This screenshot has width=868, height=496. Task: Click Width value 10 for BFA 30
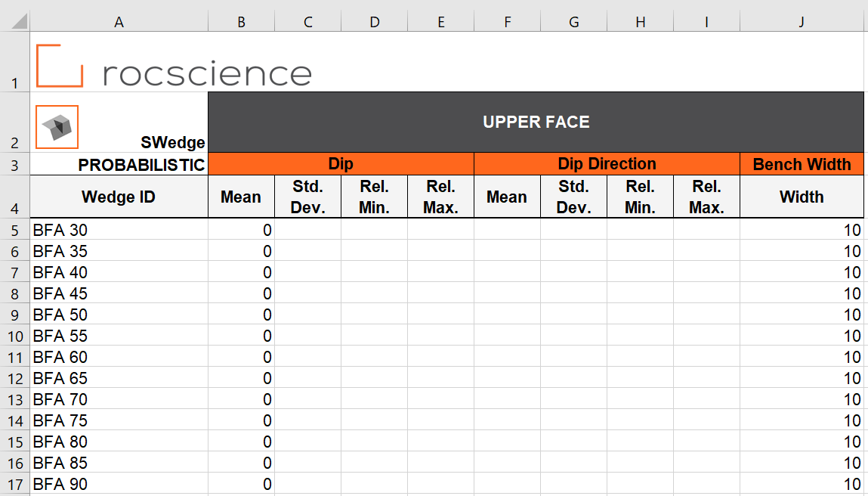[x=802, y=229]
